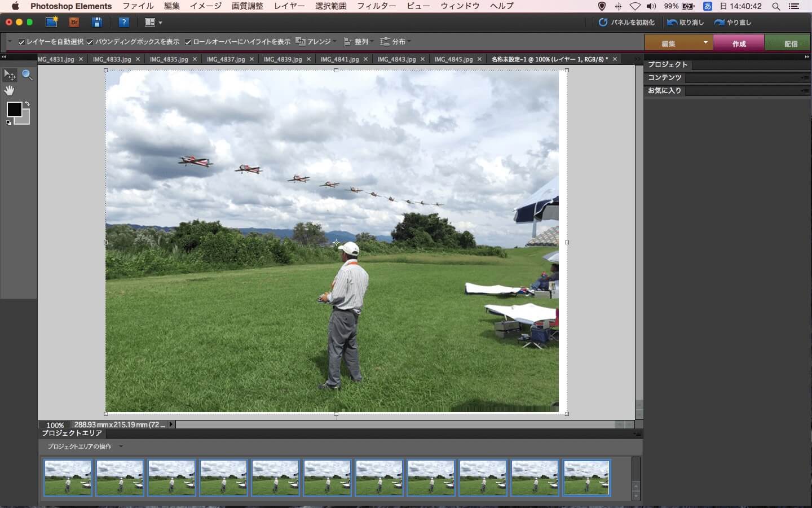Image resolution: width=812 pixels, height=508 pixels.
Task: Close the IMG_4839.jpg document tab
Action: coord(308,59)
